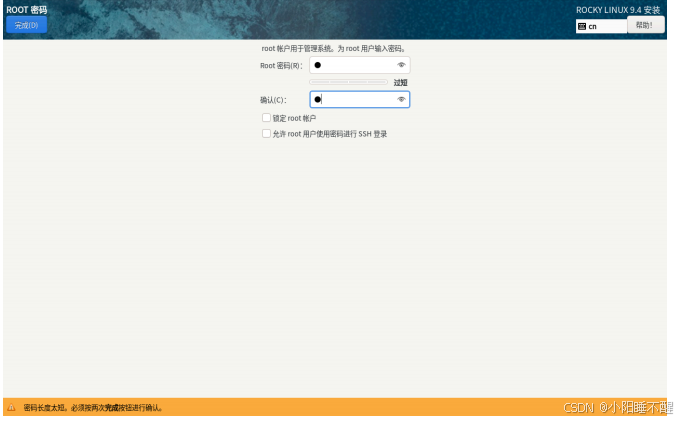
Task: Click the ROOT 密码 page title
Action: (x=26, y=10)
